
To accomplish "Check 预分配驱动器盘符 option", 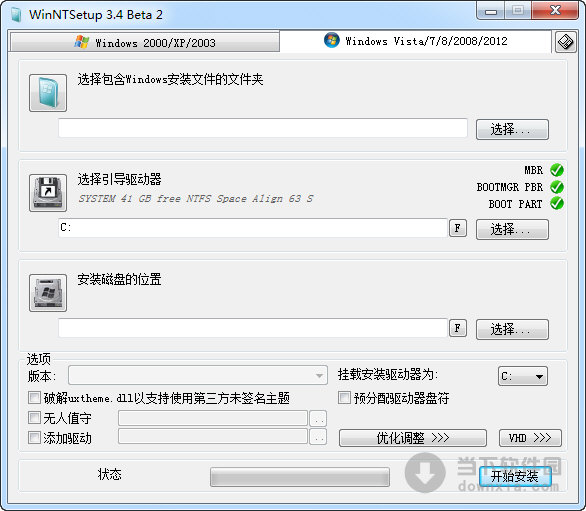I will [344, 398].
